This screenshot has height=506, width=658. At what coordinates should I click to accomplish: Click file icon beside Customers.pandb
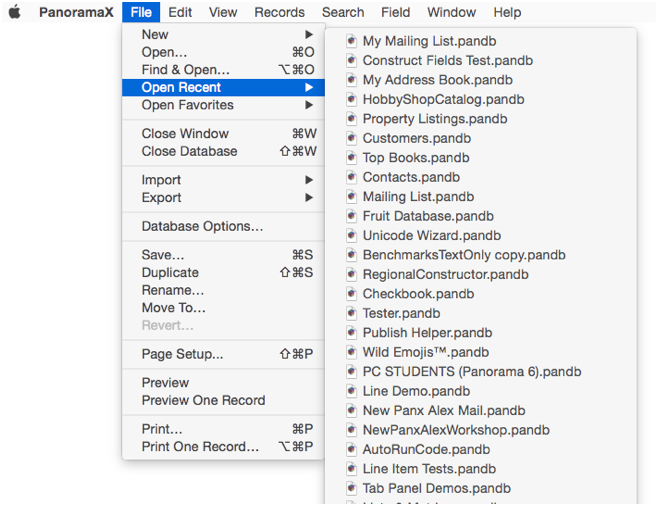tap(351, 138)
